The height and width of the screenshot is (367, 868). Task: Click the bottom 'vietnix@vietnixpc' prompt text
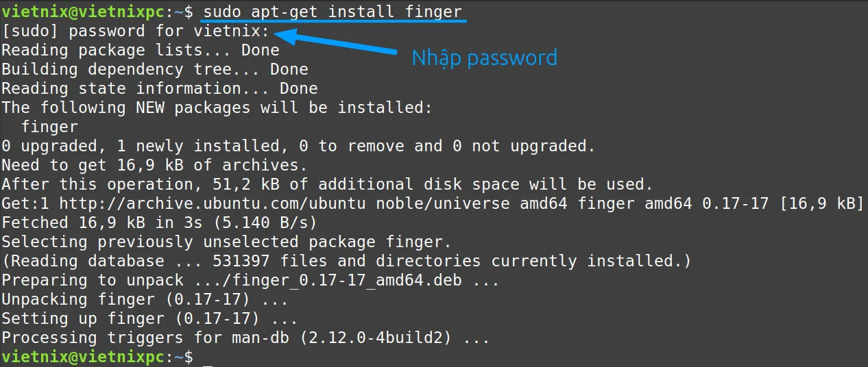[x=83, y=357]
